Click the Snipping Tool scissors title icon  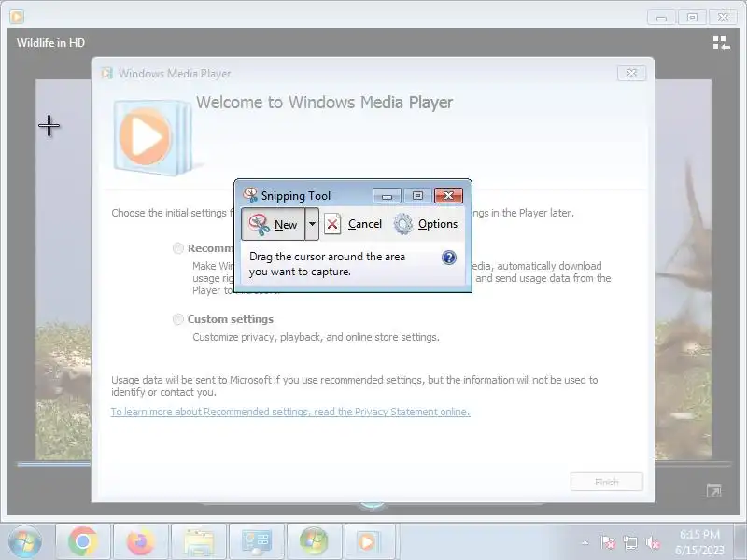coord(250,195)
